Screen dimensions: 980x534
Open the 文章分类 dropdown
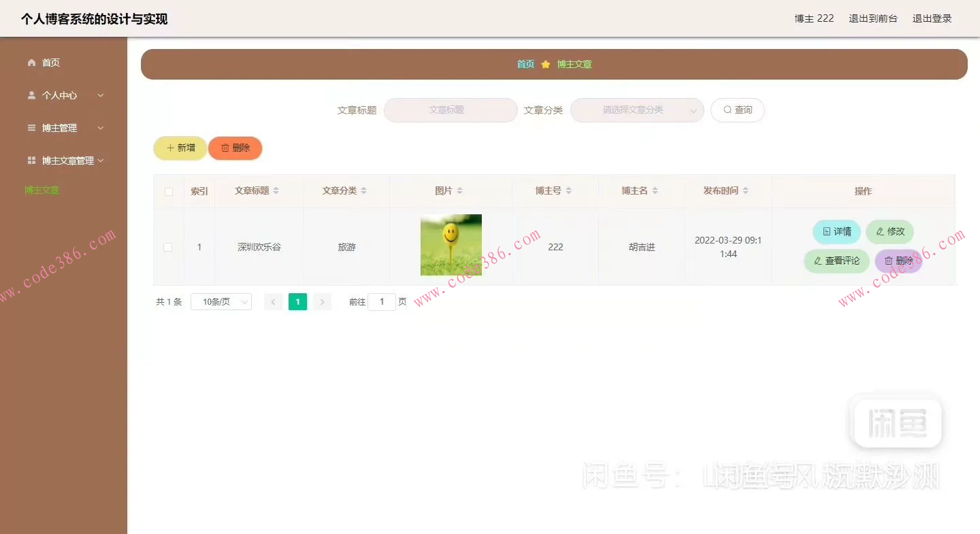coord(636,110)
